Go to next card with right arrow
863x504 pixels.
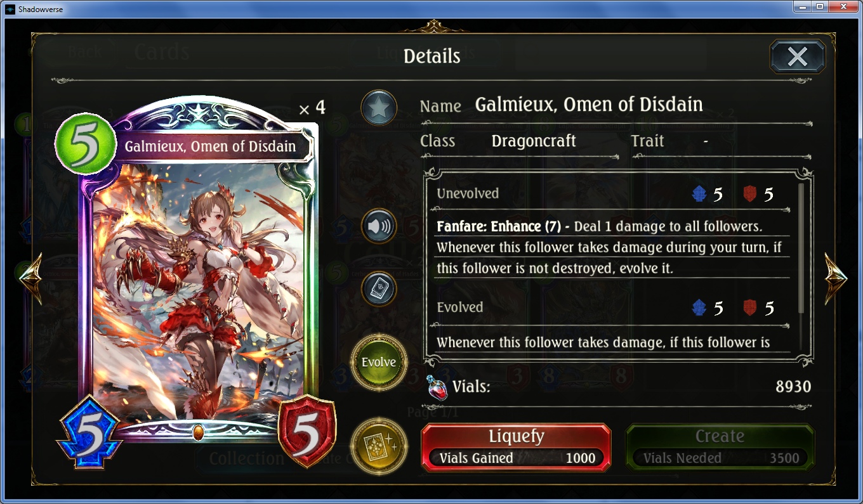(x=836, y=278)
